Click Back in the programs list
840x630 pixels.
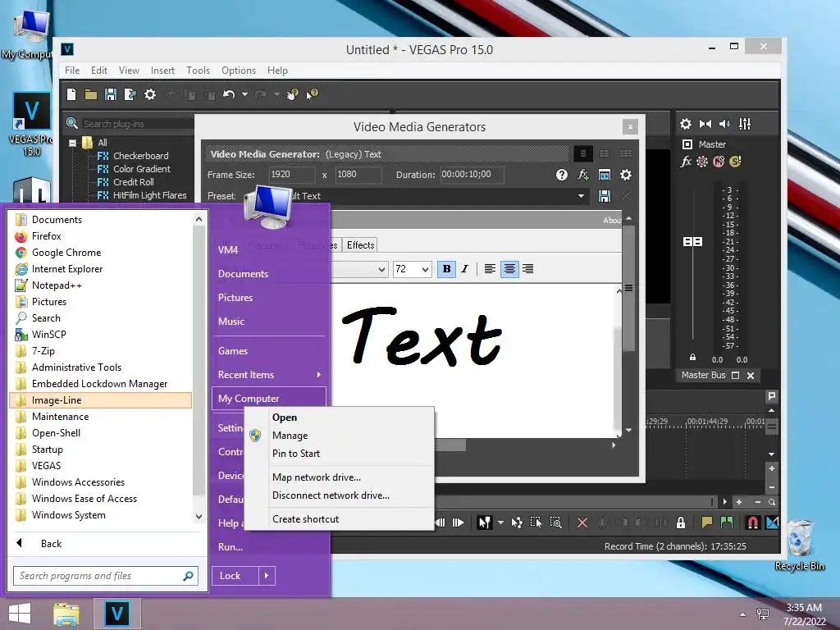[x=52, y=544]
